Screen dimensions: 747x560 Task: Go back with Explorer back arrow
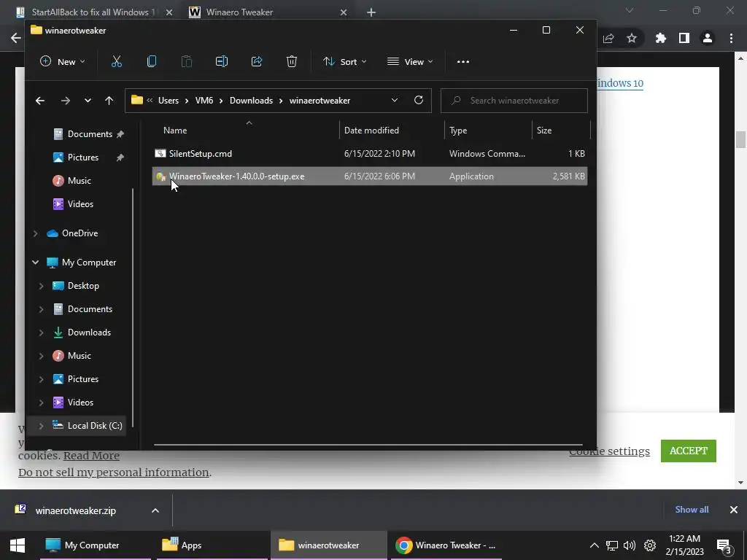[40, 101]
